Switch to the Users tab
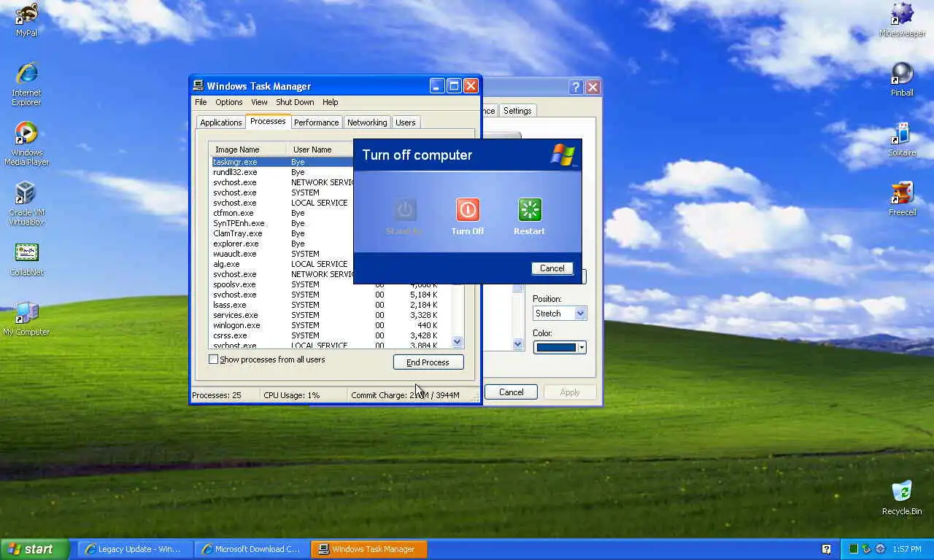Viewport: 934px width, 560px height. (406, 122)
